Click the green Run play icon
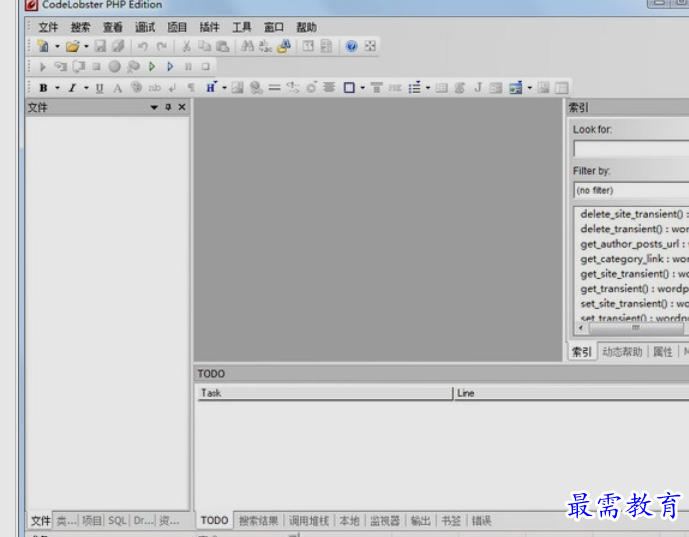The width and height of the screenshot is (689, 537). point(152,66)
